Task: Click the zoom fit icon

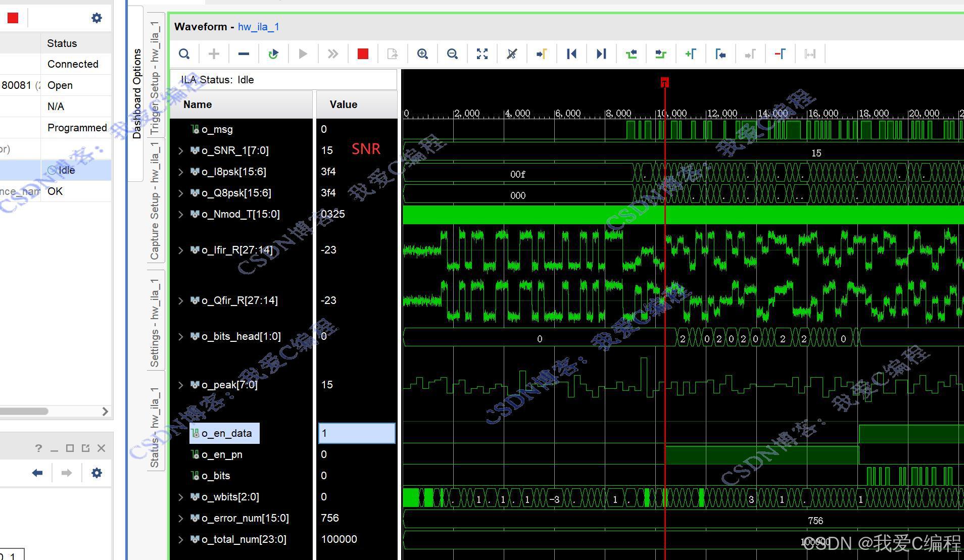Action: [x=482, y=54]
